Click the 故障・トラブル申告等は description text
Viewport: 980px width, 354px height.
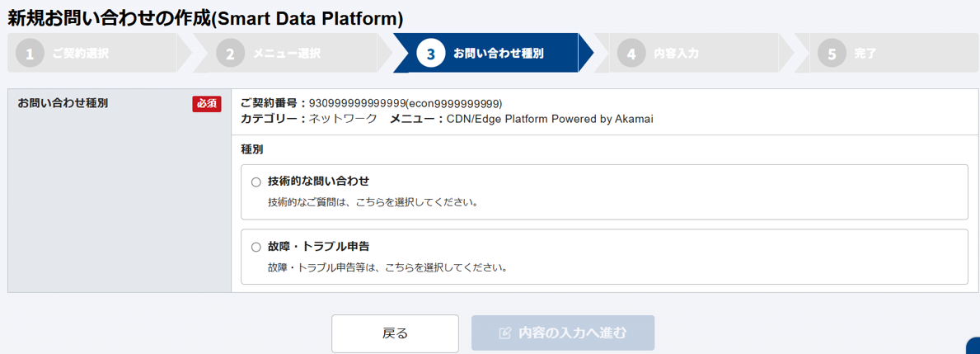[387, 267]
